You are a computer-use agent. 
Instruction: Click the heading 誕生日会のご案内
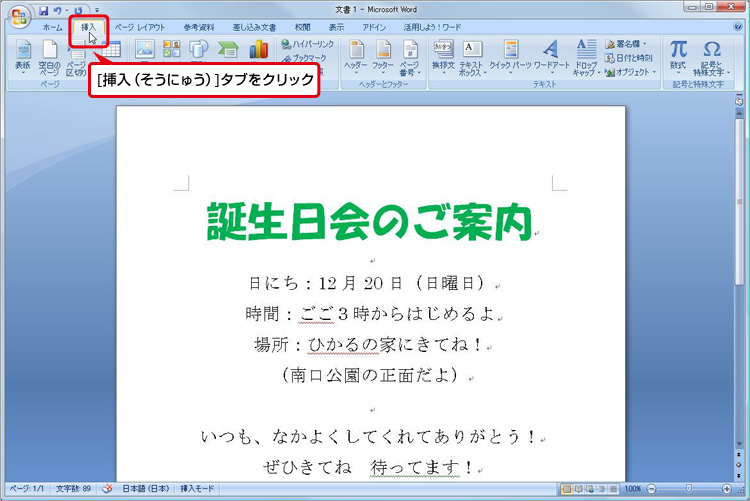[369, 222]
